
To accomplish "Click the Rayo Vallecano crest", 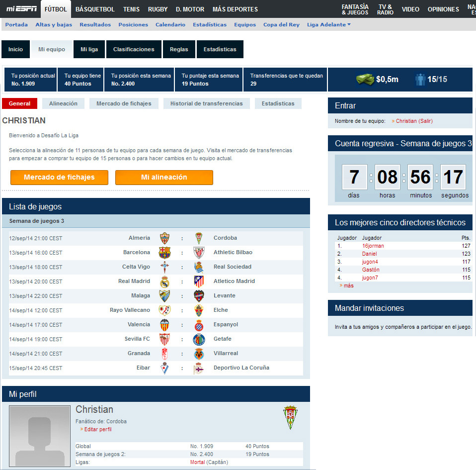I will pyautogui.click(x=164, y=310).
